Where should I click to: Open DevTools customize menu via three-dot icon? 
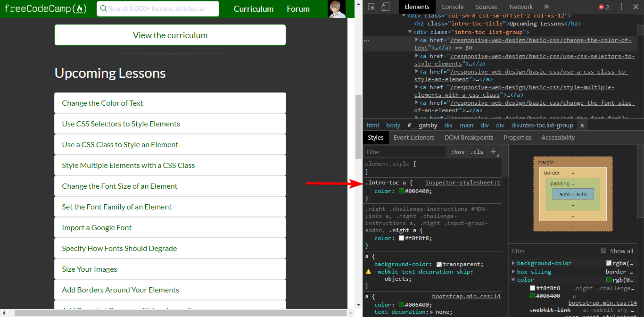coord(621,7)
